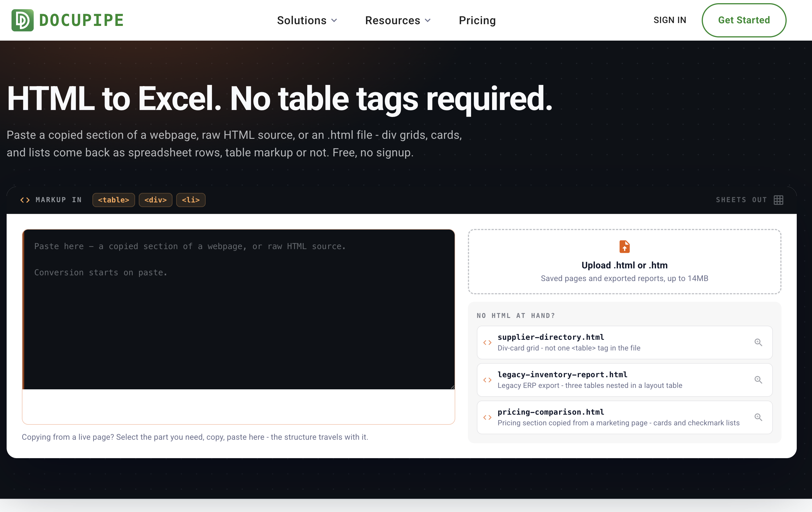Click the 'Copying from a live page?' hint text
Viewport: 812px width, 512px height.
[195, 437]
